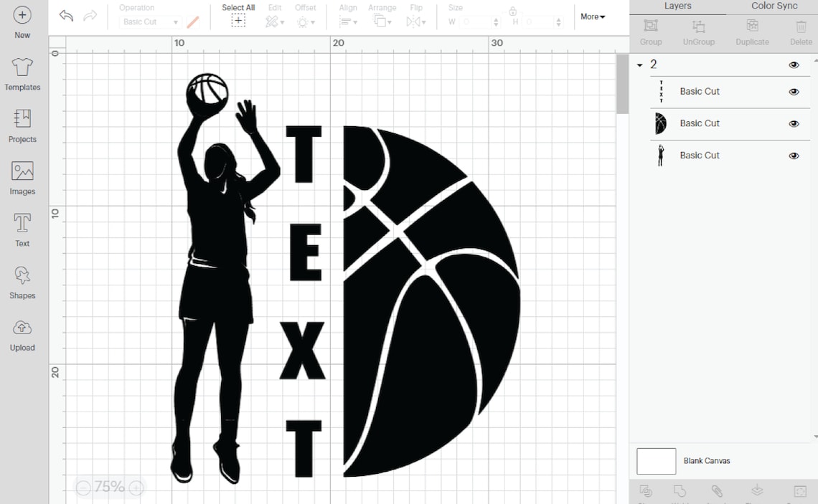Switch to the Layers tab

tap(677, 6)
